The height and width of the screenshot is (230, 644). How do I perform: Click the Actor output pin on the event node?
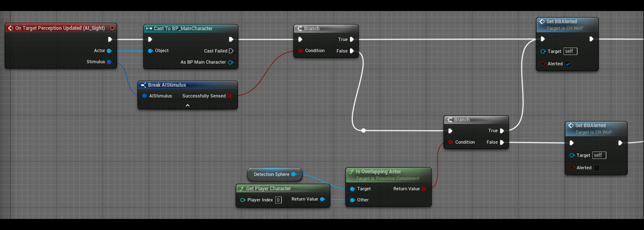(109, 51)
